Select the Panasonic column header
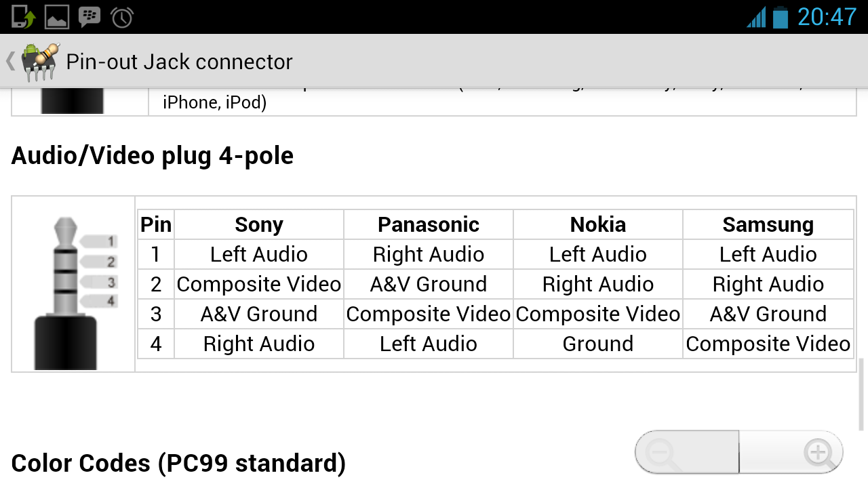The image size is (868, 488). pyautogui.click(x=429, y=224)
